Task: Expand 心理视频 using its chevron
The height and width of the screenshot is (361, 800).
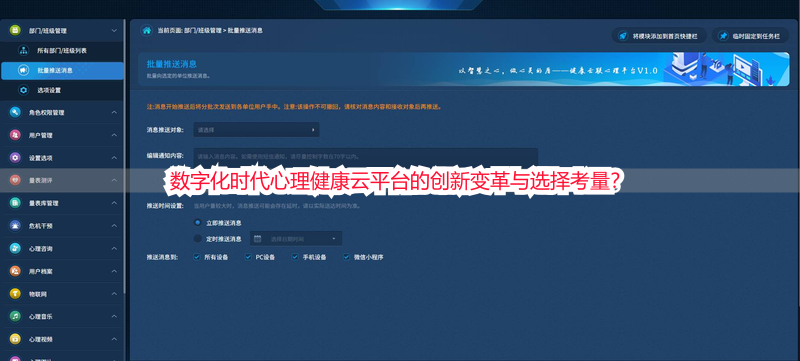Action: coord(114,339)
